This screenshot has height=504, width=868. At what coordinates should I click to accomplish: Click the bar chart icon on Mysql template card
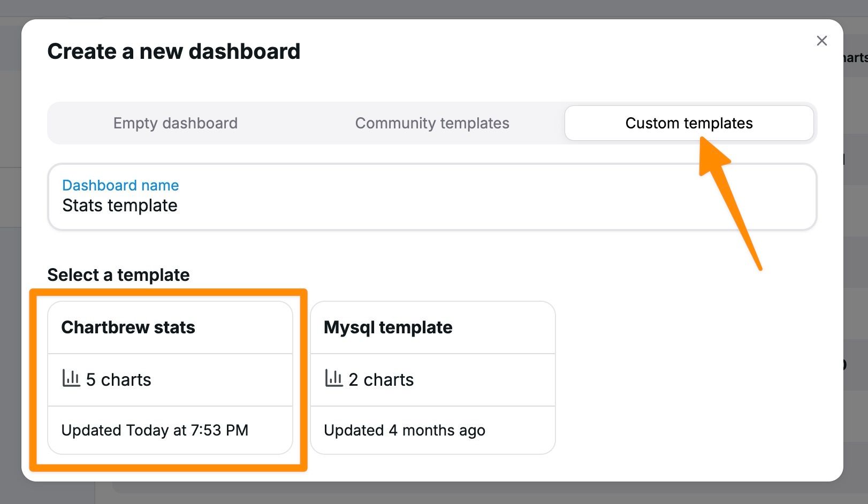point(333,378)
